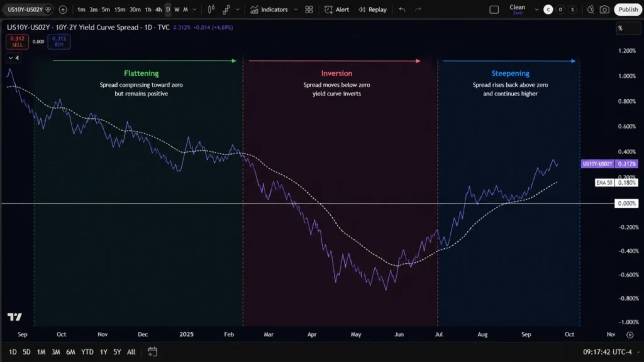This screenshot has width=644, height=362.
Task: Open the timezone menu at 09:17:42 UTC-4
Action: coord(608,352)
